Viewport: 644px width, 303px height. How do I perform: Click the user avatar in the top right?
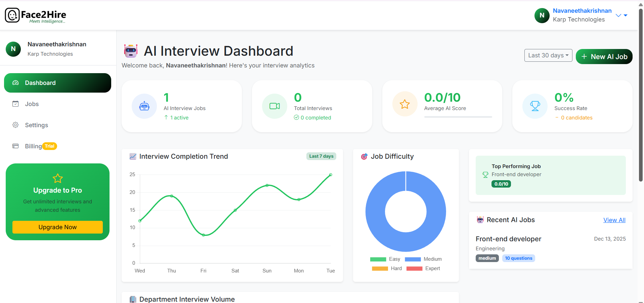(542, 15)
